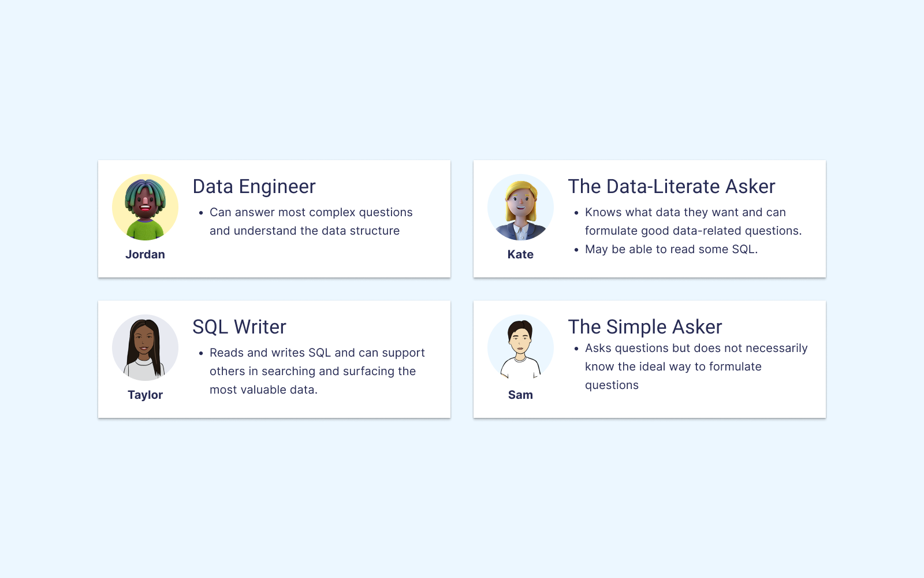Select the SQL Writer heading
This screenshot has width=924, height=578.
240,327
